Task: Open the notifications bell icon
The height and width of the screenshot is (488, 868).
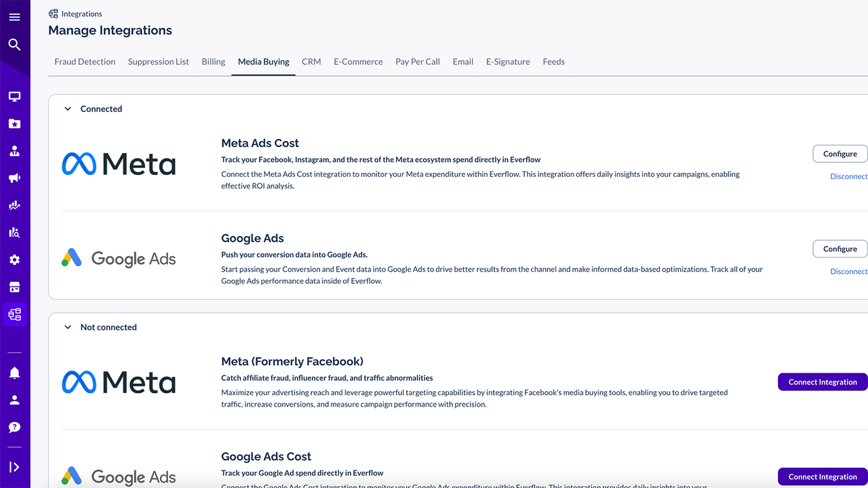Action: (x=15, y=371)
